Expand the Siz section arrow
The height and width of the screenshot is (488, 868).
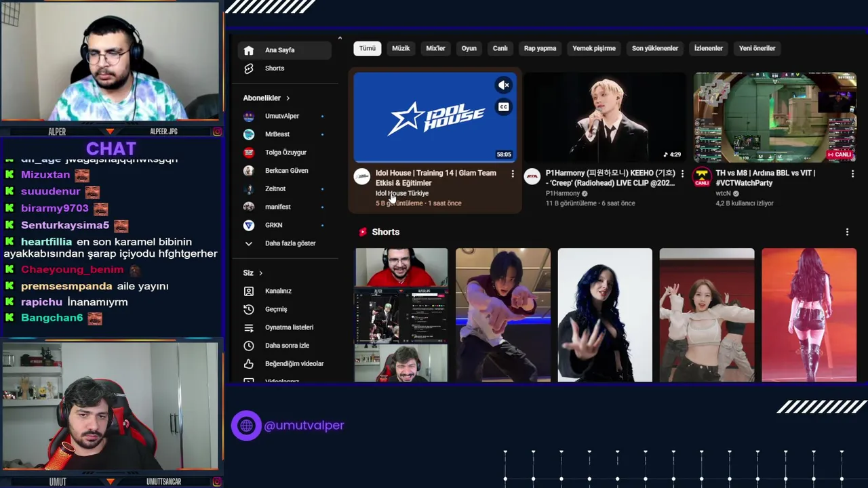click(x=260, y=273)
